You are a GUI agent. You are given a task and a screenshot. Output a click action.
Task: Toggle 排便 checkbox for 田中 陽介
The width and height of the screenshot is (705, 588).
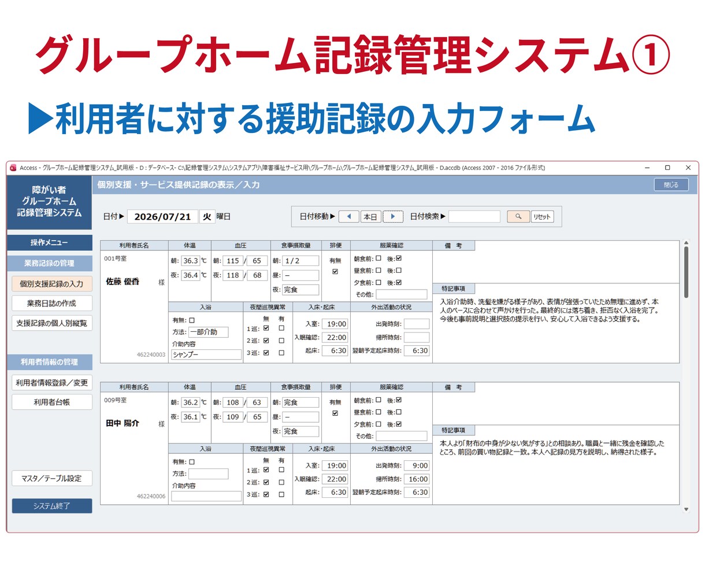click(335, 413)
